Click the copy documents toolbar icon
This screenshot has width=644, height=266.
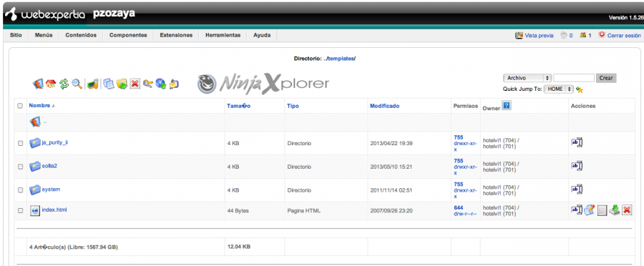click(x=109, y=84)
